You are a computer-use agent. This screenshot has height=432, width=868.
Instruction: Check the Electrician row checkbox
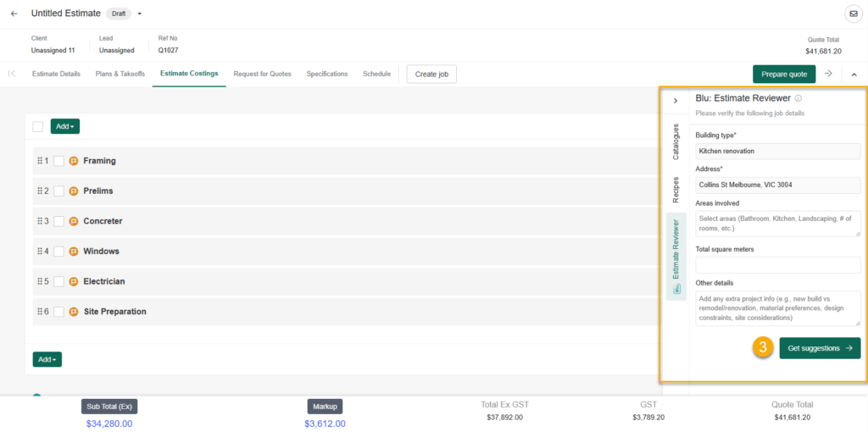(x=58, y=281)
